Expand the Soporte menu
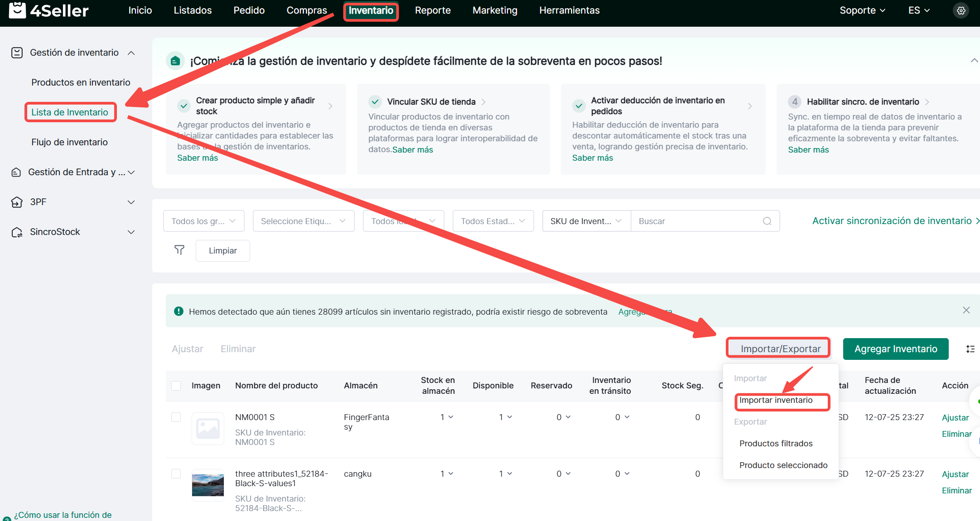 862,10
